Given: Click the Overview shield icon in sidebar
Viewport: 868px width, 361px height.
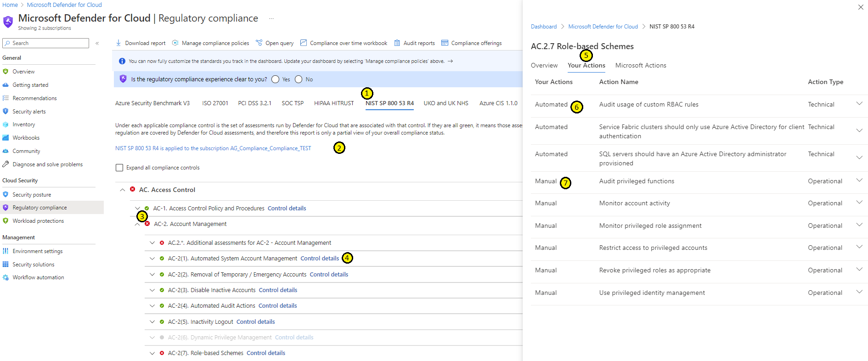Looking at the screenshot, I should pyautogui.click(x=6, y=72).
